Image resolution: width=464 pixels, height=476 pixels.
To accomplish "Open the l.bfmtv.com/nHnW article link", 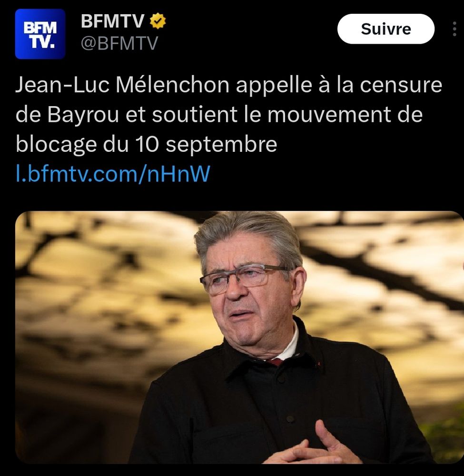I will coord(113,174).
